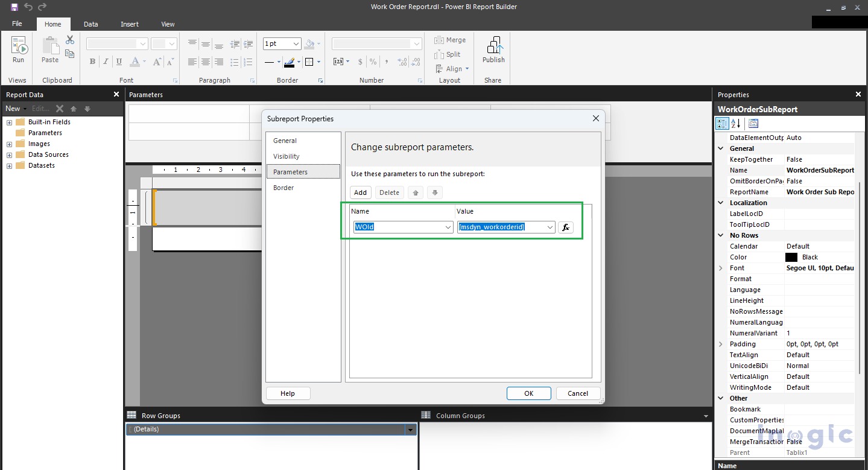The image size is (868, 470).
Task: Toggle italic formatting
Action: pos(105,62)
